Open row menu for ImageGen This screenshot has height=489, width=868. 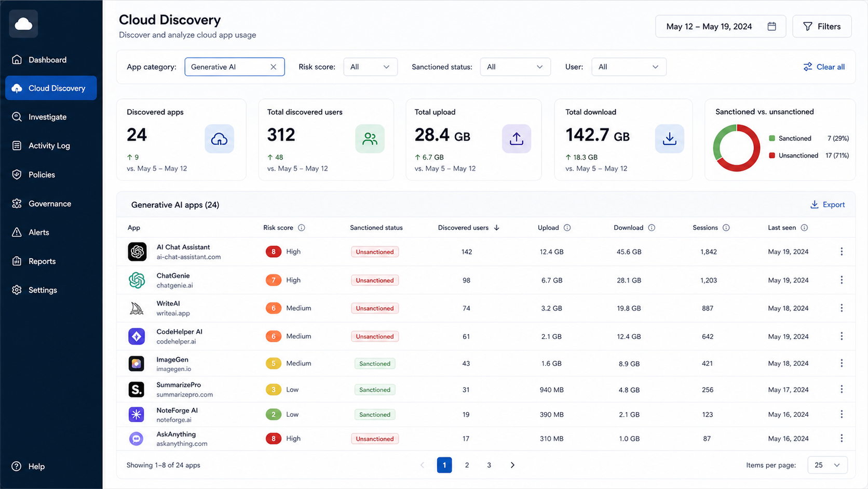click(x=842, y=363)
